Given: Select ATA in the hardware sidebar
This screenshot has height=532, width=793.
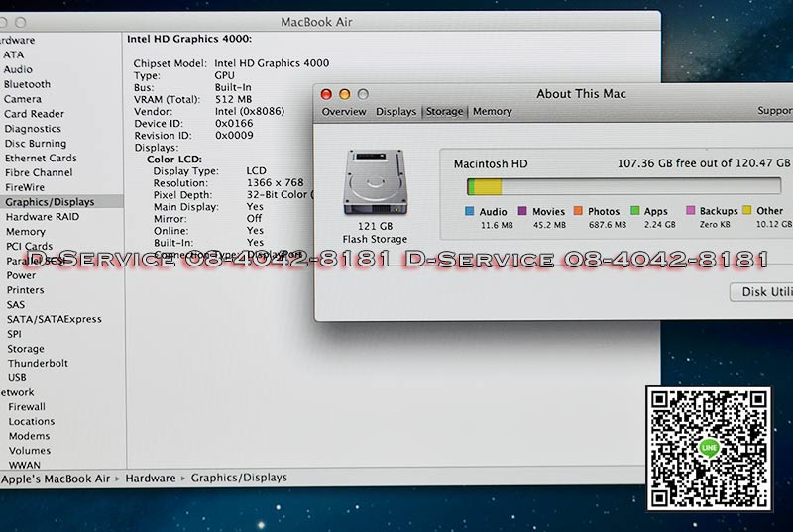Looking at the screenshot, I should point(13,54).
